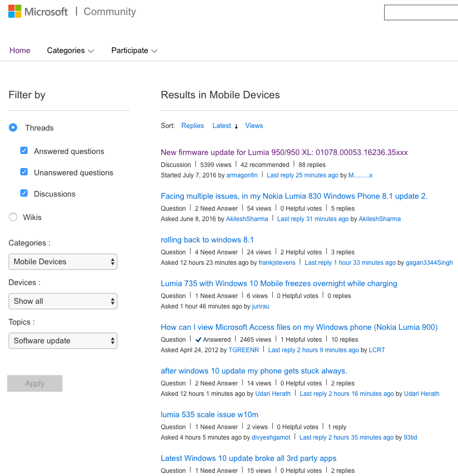View 93tid user profile
The width and height of the screenshot is (458, 476).
coord(410,438)
